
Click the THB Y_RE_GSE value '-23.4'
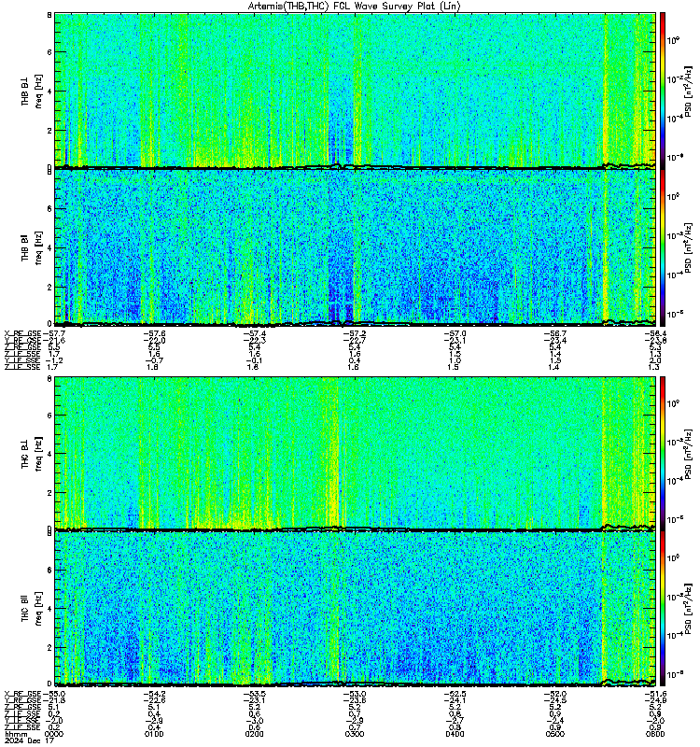pos(555,341)
